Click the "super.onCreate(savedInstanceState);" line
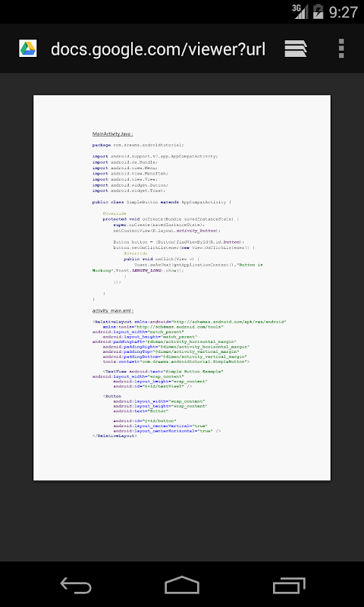Image resolution: width=364 pixels, height=607 pixels. tap(159, 225)
